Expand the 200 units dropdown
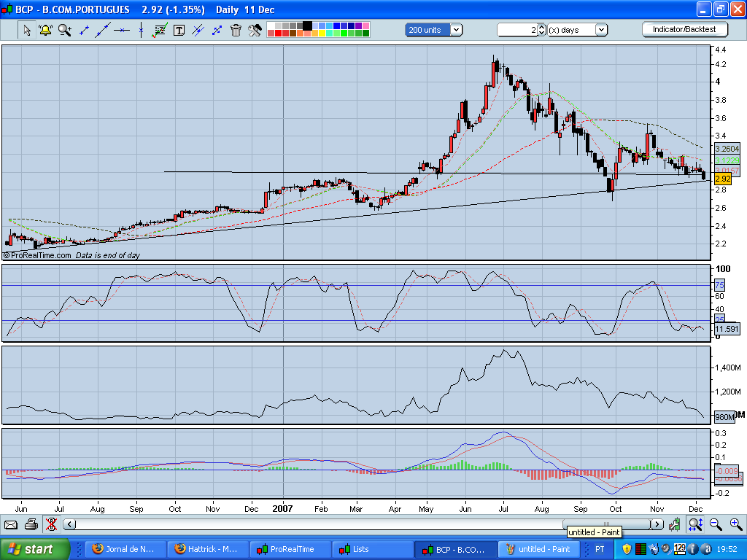The height and width of the screenshot is (560, 747). pyautogui.click(x=456, y=30)
